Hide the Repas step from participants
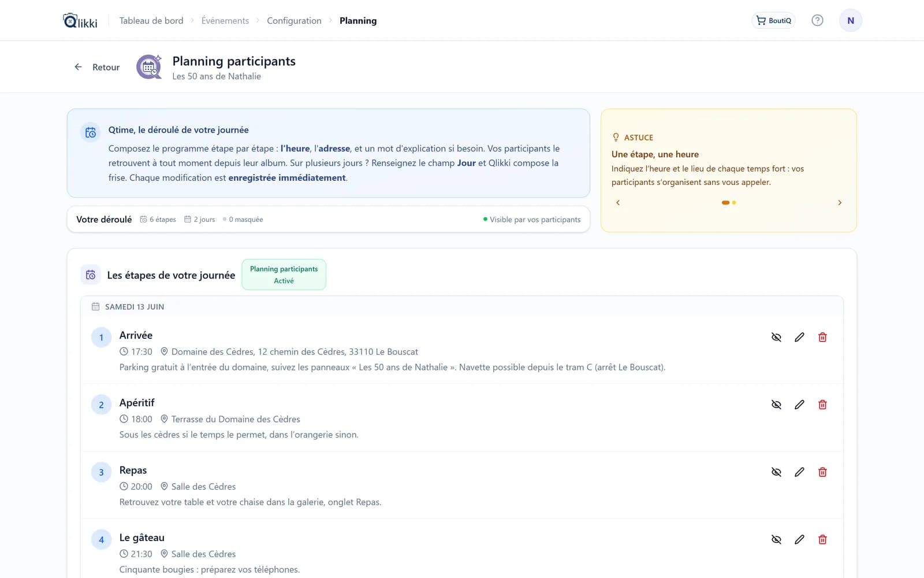924x578 pixels. tap(776, 472)
